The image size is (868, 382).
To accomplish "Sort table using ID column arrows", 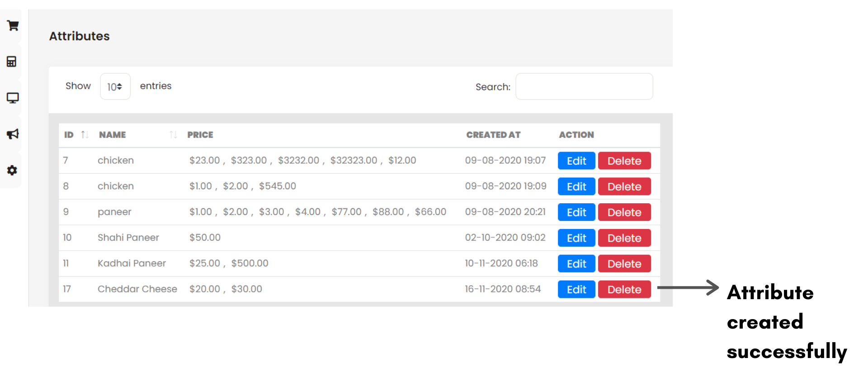I will click(x=85, y=135).
